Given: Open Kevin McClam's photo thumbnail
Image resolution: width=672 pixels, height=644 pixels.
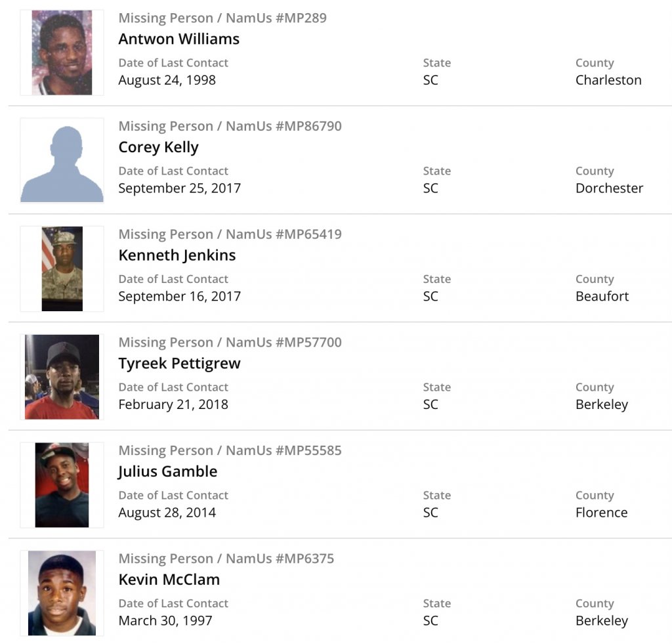Looking at the screenshot, I should click(x=62, y=593).
